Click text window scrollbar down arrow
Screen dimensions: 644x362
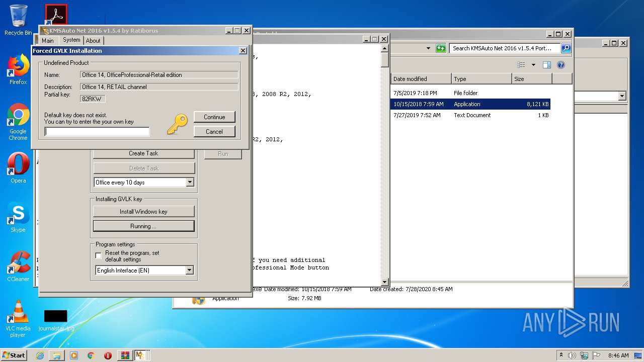[385, 282]
